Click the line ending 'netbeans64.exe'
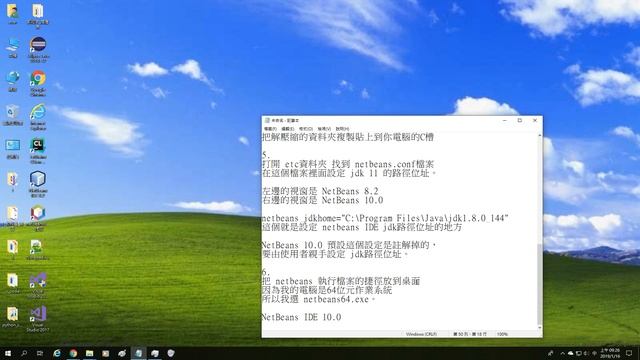This screenshot has height=360, width=640. [x=318, y=299]
